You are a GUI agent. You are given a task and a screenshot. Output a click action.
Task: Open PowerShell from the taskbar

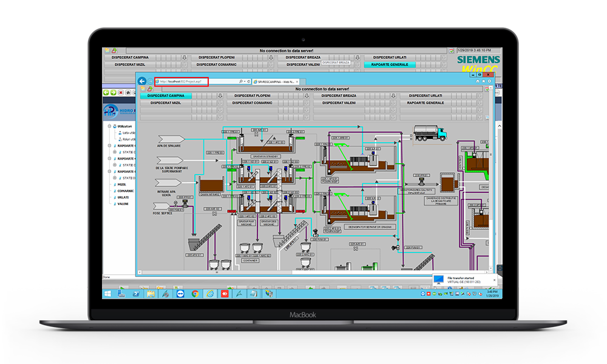(136, 294)
